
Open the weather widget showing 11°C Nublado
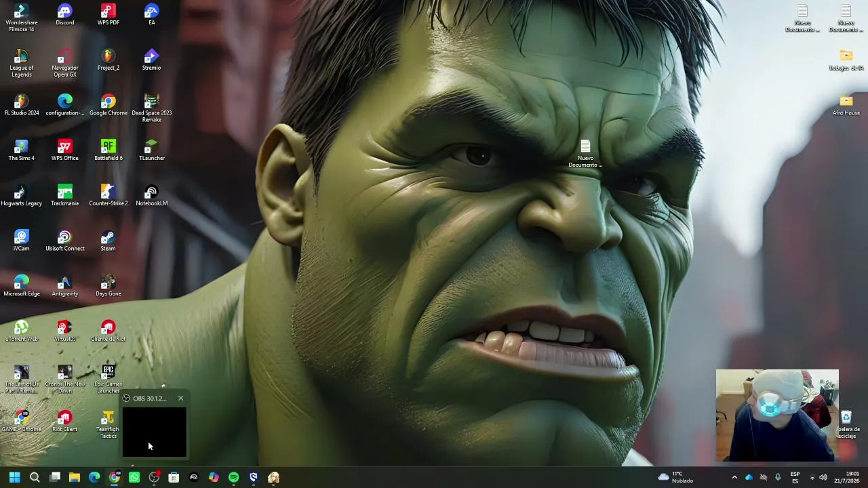click(x=676, y=477)
